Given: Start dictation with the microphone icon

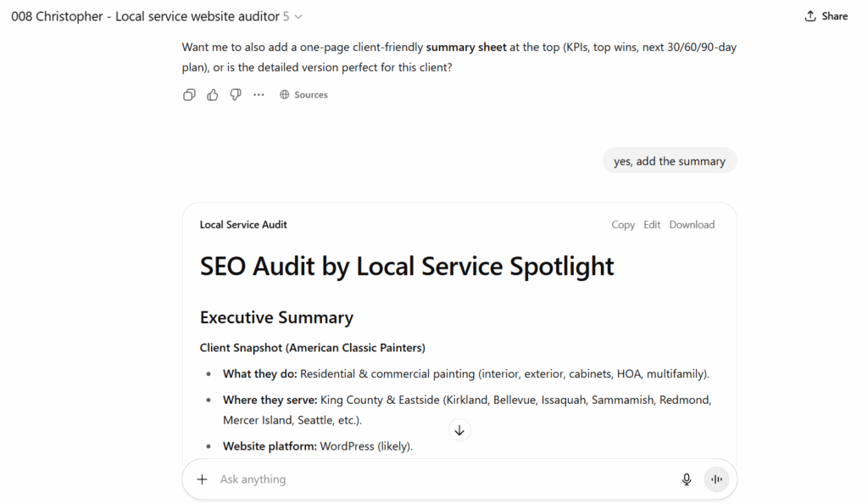Looking at the screenshot, I should point(687,479).
